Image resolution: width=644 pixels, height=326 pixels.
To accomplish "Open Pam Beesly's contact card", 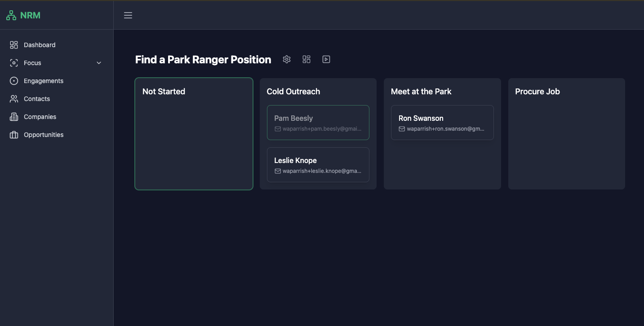I will click(318, 122).
